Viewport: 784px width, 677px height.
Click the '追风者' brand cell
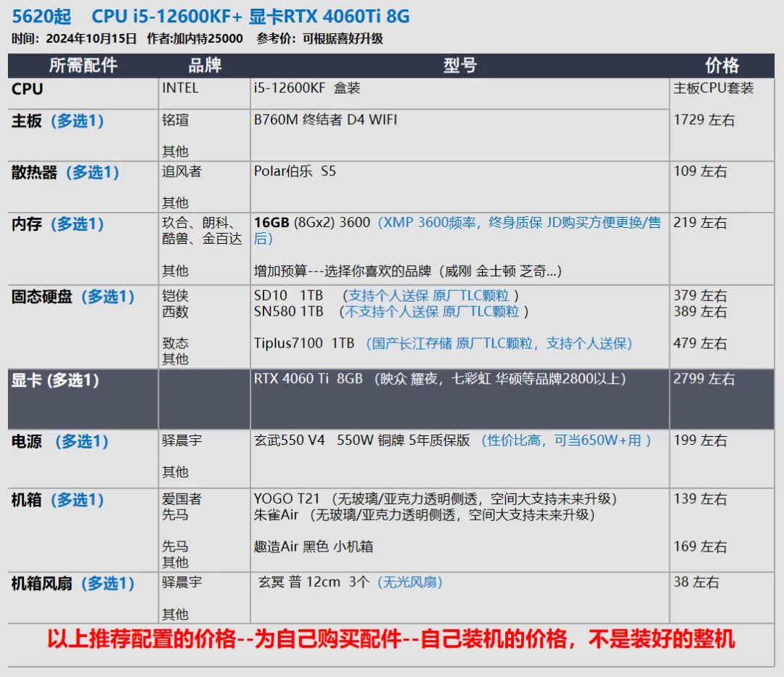182,171
